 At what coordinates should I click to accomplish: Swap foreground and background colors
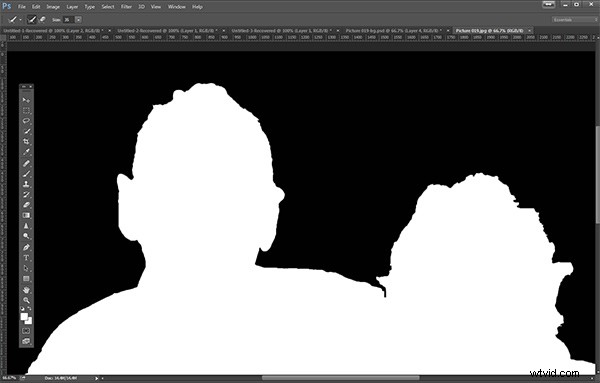click(x=29, y=308)
